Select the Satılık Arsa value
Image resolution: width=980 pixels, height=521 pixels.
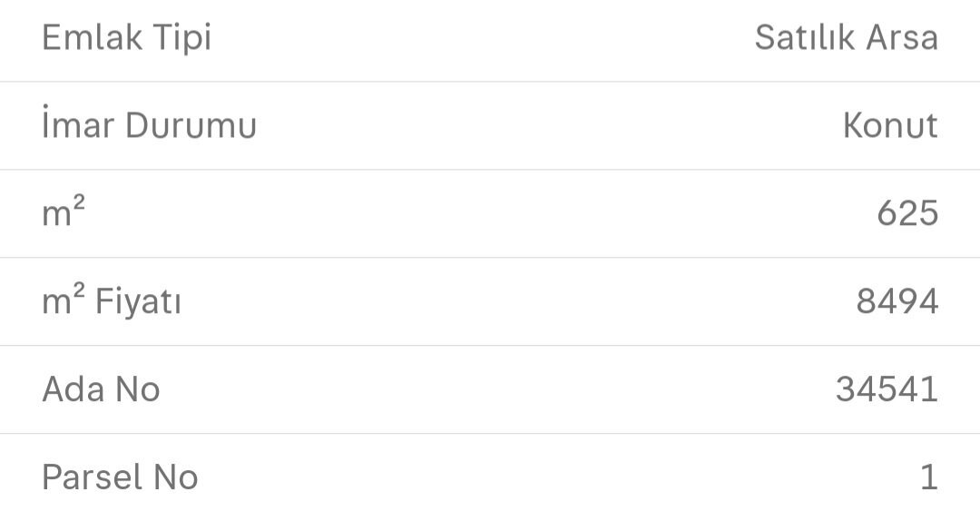[x=846, y=39]
